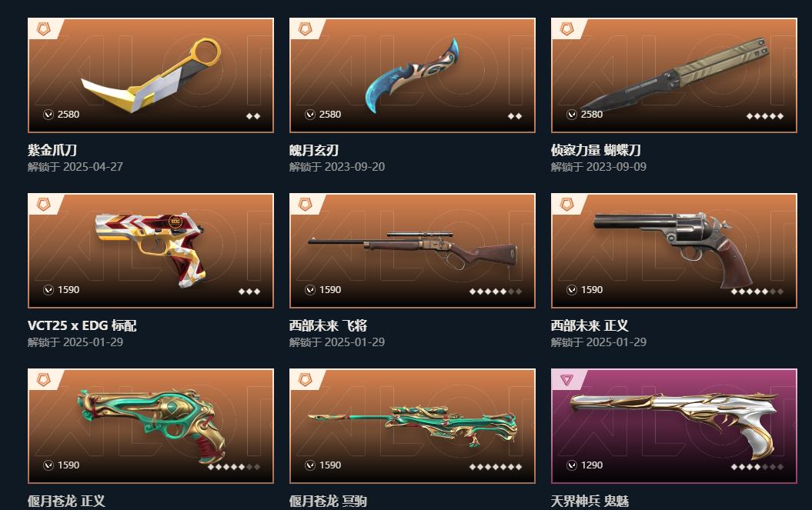Open the 紫金爪刀 karambit skin card
812x510 pixels.
coord(151,75)
